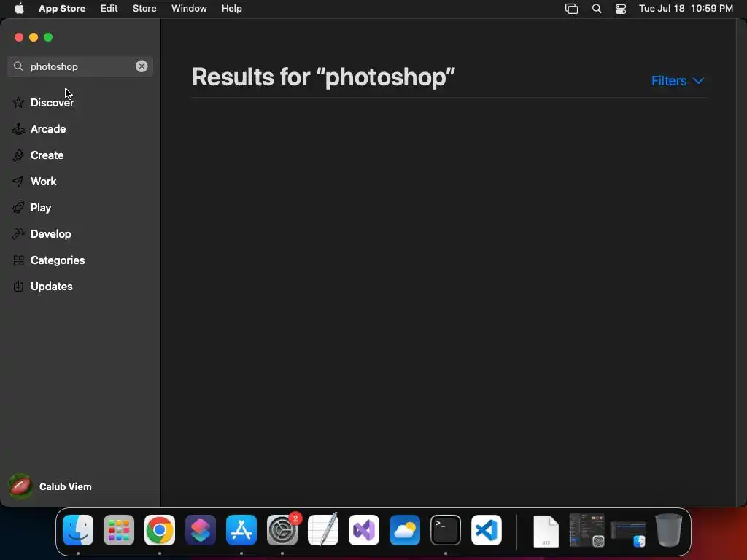
Task: Click the Categories grid icon
Action: pyautogui.click(x=18, y=260)
